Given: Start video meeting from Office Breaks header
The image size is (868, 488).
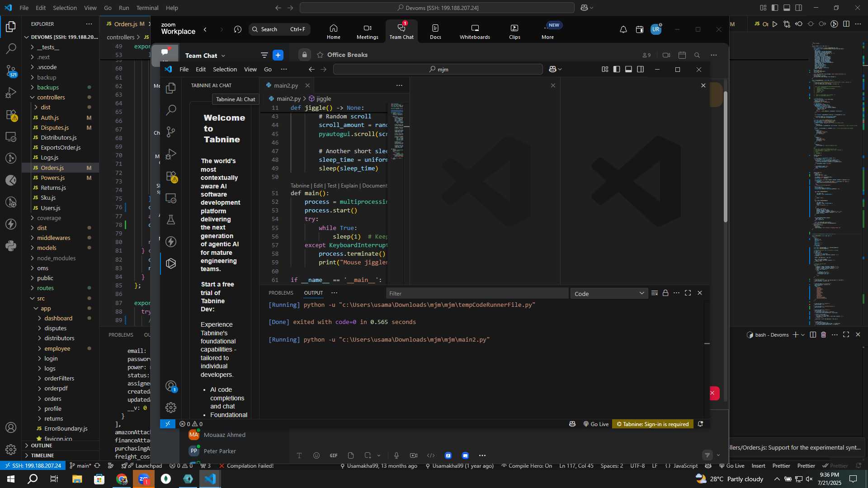Looking at the screenshot, I should (x=666, y=55).
